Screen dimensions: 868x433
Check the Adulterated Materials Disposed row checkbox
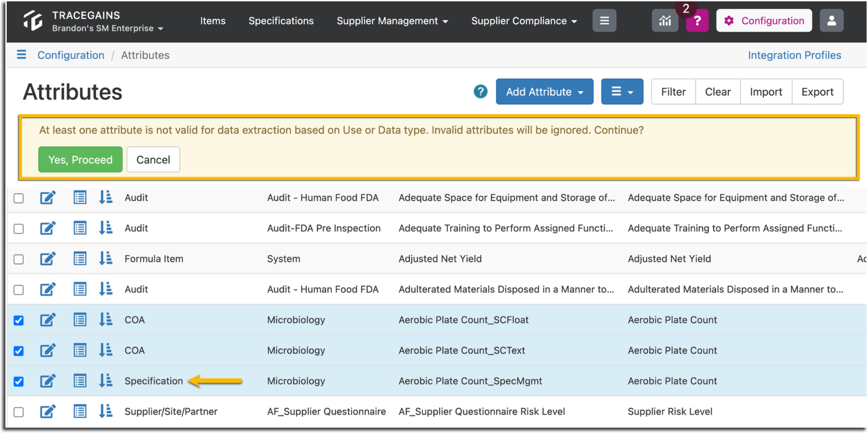(19, 290)
